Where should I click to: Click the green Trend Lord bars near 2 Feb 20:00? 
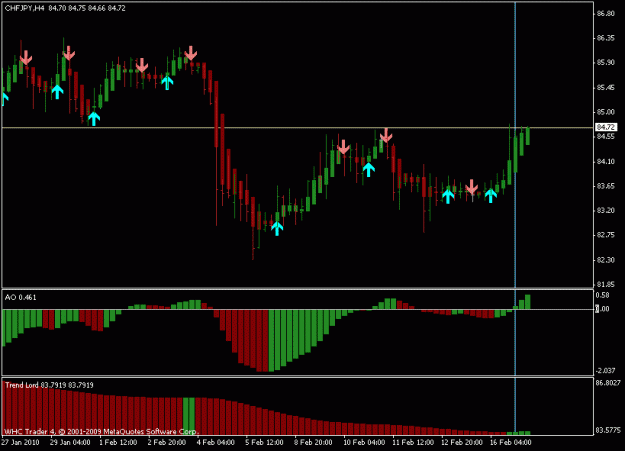[x=189, y=416]
